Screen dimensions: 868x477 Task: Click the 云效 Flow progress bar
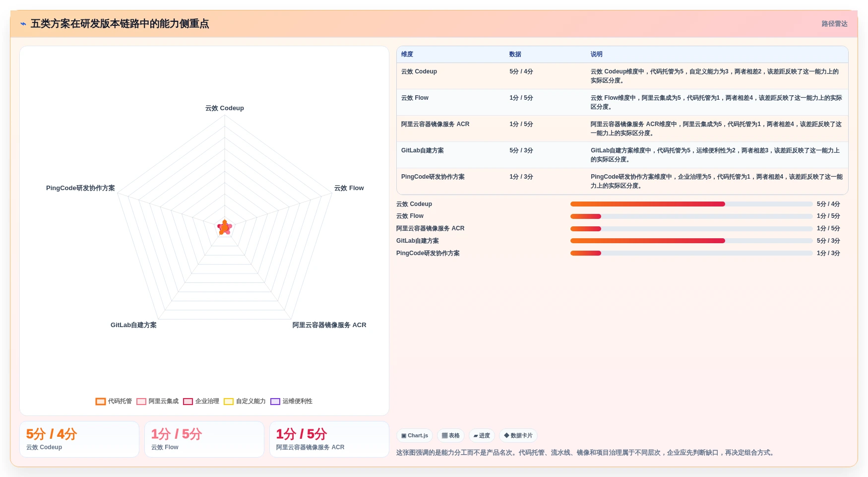pyautogui.click(x=691, y=216)
